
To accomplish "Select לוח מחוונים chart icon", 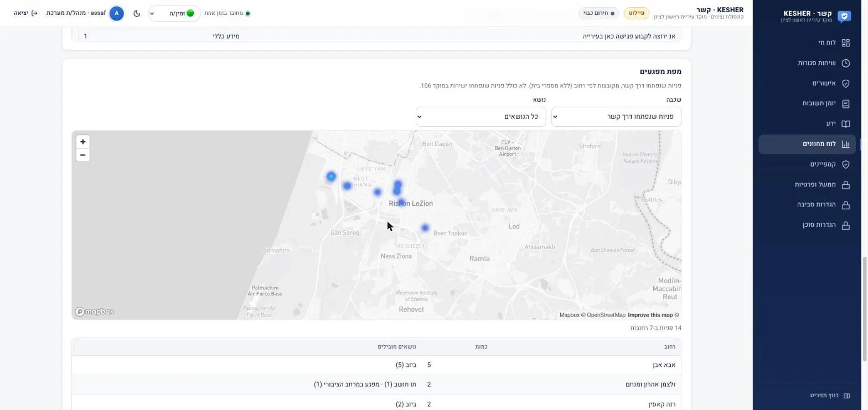I will coord(845,144).
